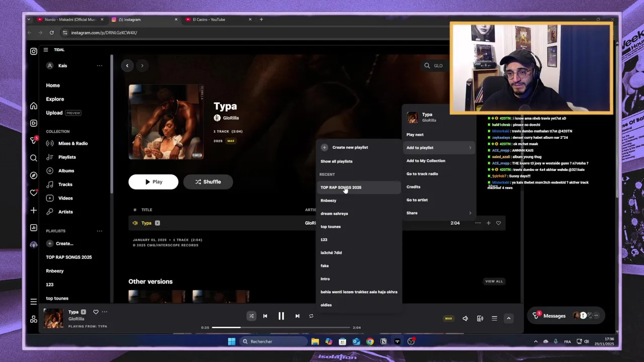The image size is (644, 362).
Task: Toggle shuffle in player bar
Action: [251, 316]
